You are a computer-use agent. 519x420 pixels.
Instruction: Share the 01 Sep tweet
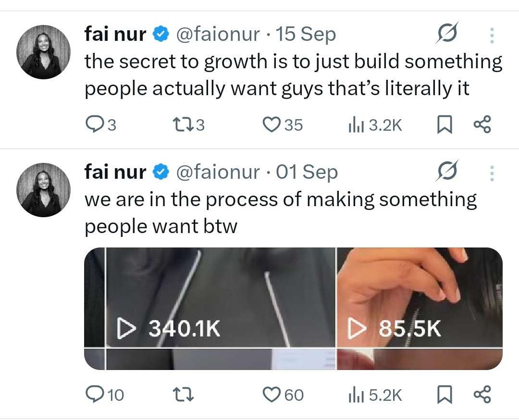coord(482,395)
